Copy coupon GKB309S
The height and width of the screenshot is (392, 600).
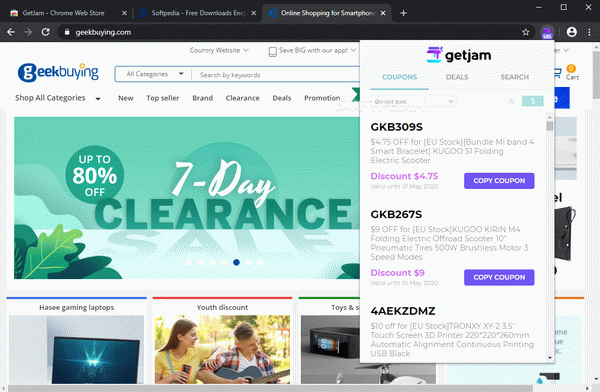click(499, 181)
